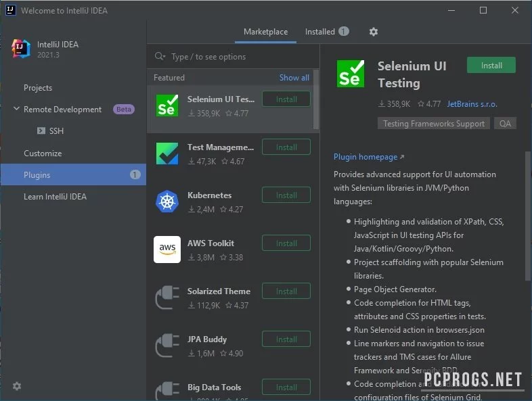Screen dimensions: 532x401
Task: Click the IntelliJ IDEA logo in sidebar
Action: [x=21, y=49]
